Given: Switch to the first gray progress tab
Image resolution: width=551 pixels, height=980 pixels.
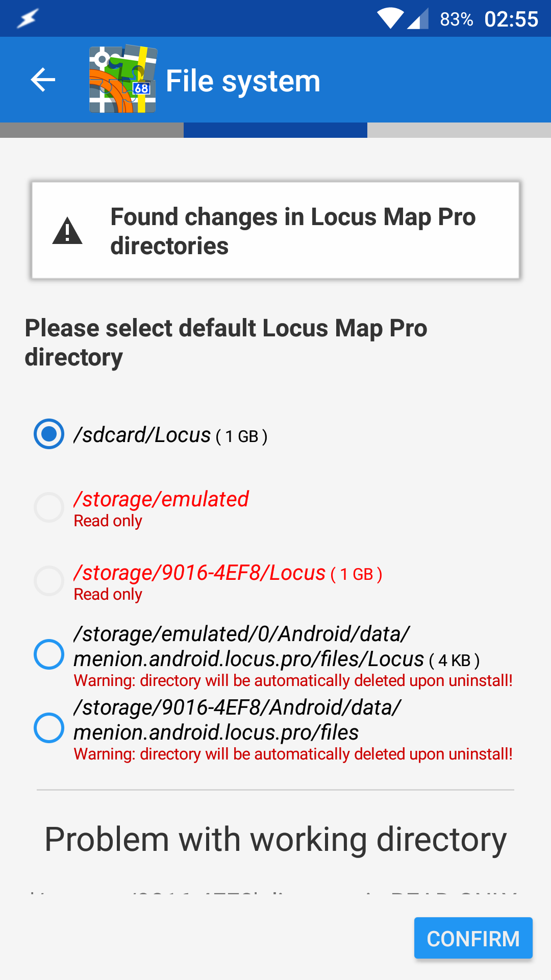Looking at the screenshot, I should point(92,130).
